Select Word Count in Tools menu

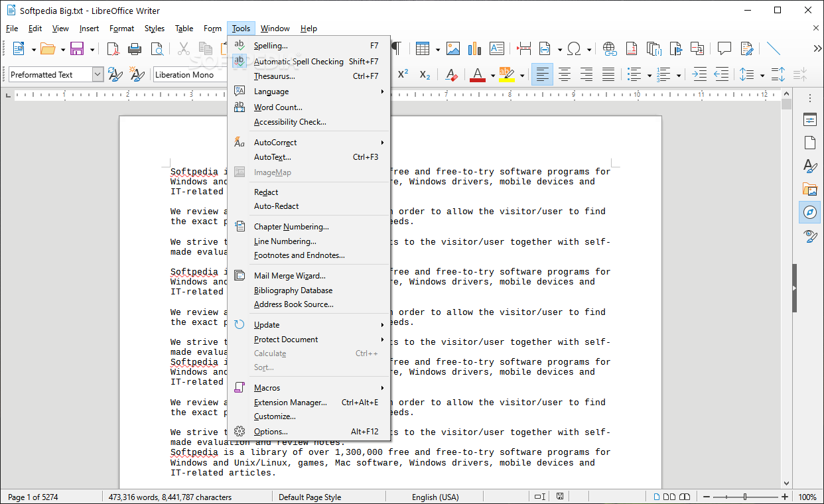309,107
